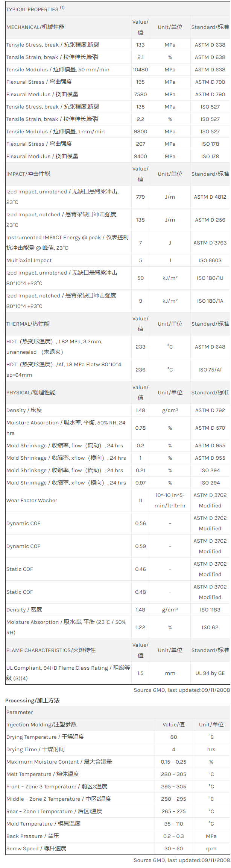Select the Multiaxial Impact row label
The height and width of the screenshot is (868, 231).
tap(29, 260)
